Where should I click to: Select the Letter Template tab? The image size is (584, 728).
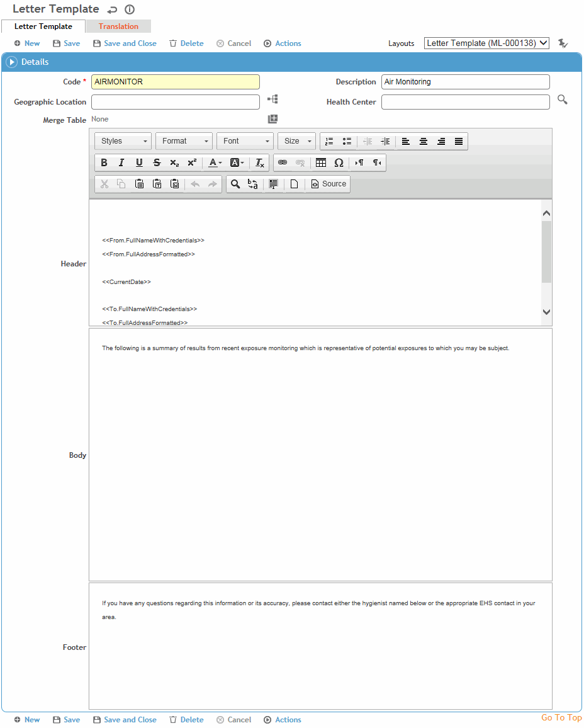pos(43,26)
